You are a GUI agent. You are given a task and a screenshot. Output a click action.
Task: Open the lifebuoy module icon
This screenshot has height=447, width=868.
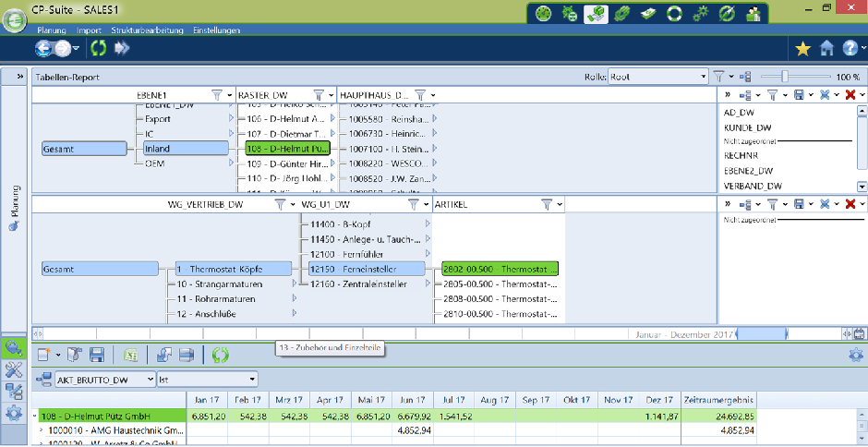674,15
